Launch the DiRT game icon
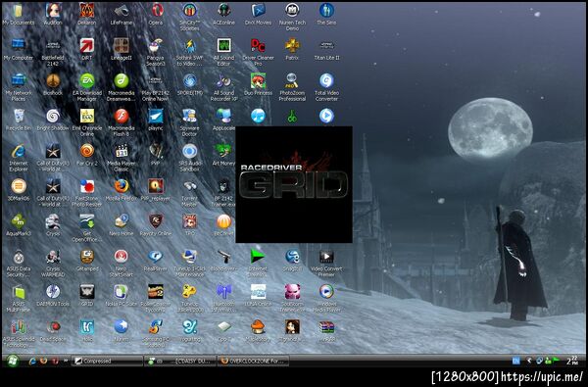 coord(87,50)
